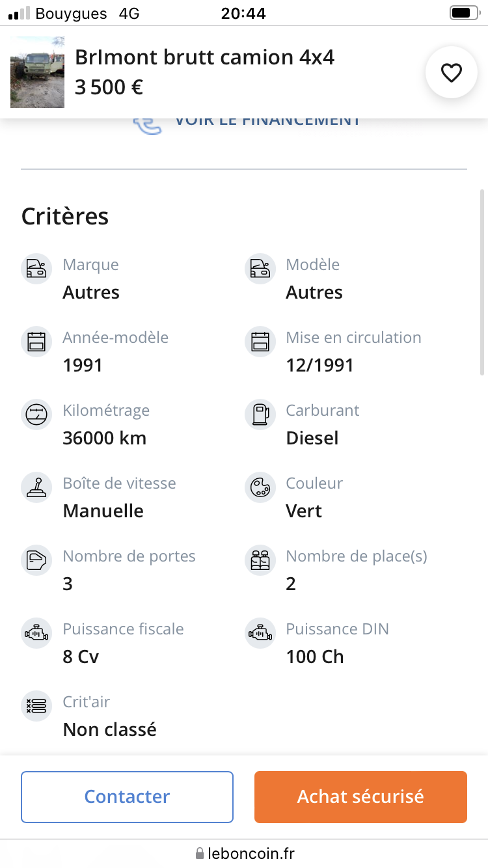Screen dimensions: 488x868
Task: Click the Puissance DIN engine icon
Action: 260,633
